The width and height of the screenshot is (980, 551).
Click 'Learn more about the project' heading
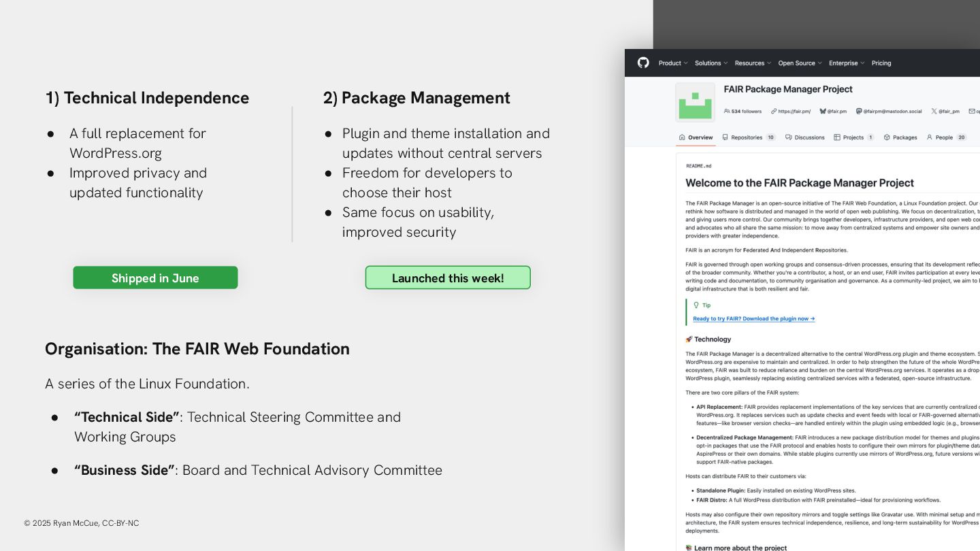(740, 548)
